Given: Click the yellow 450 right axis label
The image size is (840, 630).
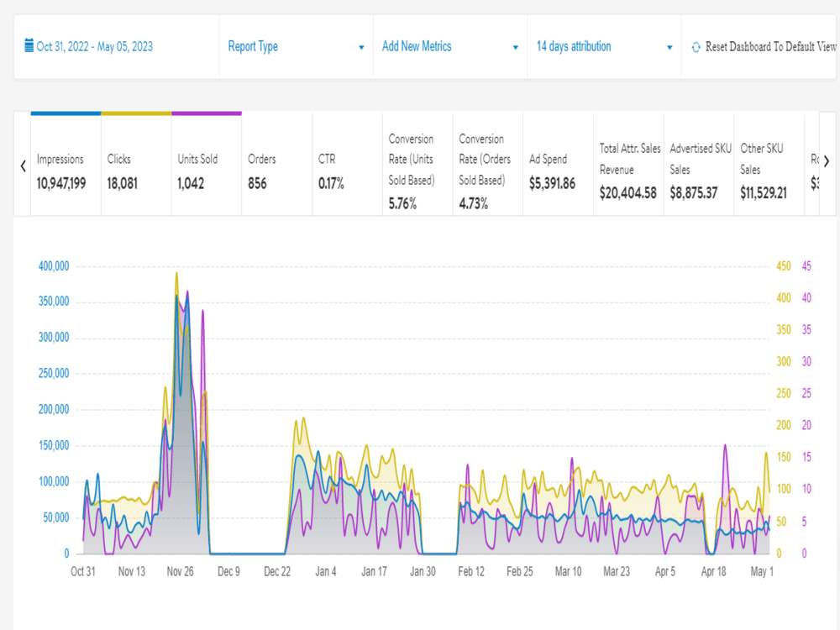Looking at the screenshot, I should [x=783, y=266].
